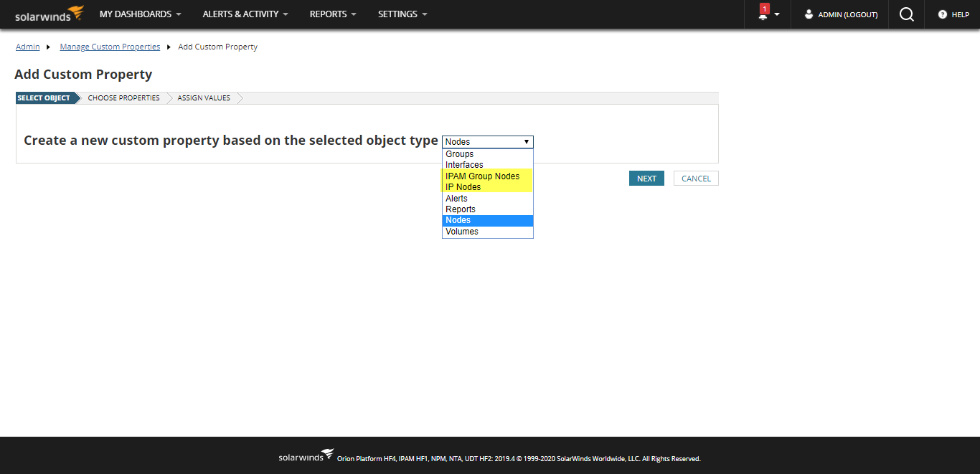The width and height of the screenshot is (980, 474).
Task: Click the CANCEL button
Action: 696,179
